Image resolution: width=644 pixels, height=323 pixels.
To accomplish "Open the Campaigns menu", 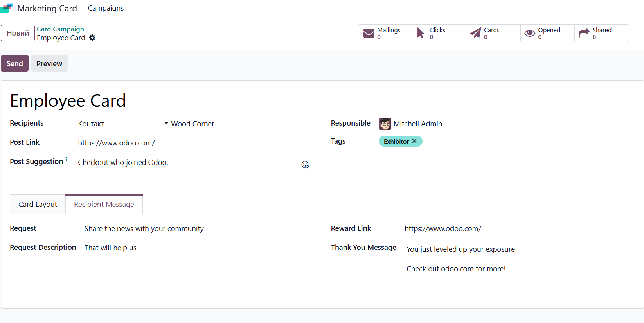I will click(x=106, y=8).
